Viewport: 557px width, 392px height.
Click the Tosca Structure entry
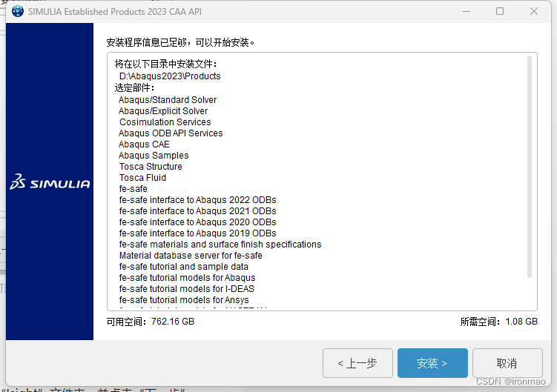tap(151, 167)
